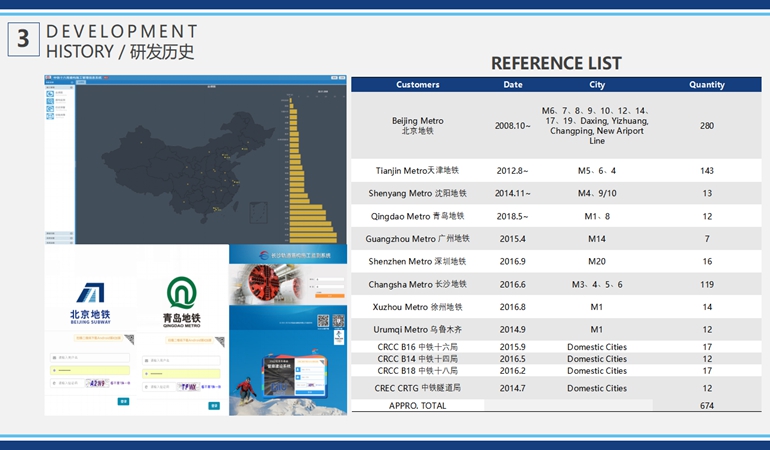Click the date 2012.8~
The height and width of the screenshot is (450, 770).
(x=513, y=170)
